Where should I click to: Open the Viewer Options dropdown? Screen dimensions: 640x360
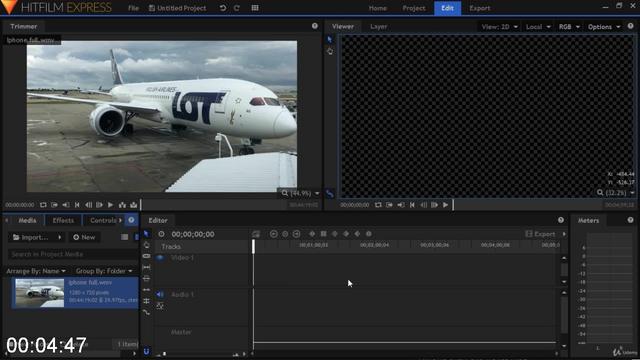click(604, 27)
